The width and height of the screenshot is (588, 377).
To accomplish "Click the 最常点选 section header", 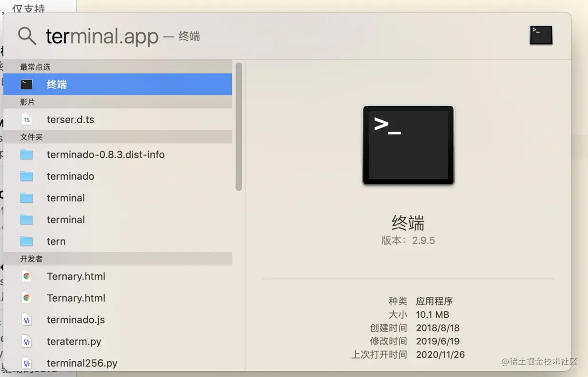I will pos(118,67).
